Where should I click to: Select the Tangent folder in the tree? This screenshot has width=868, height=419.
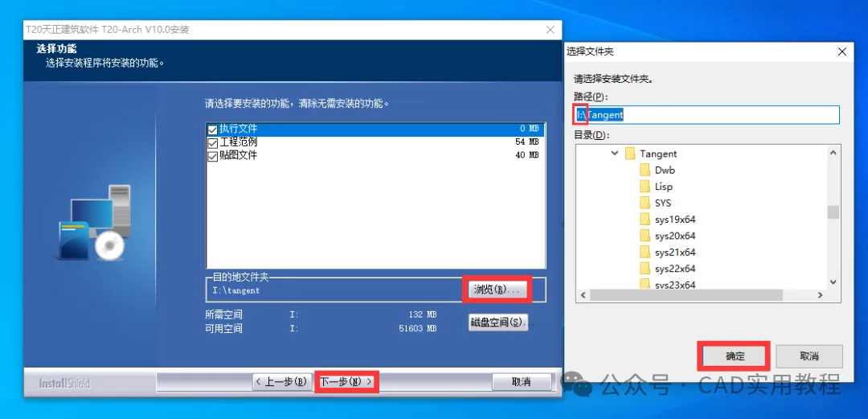(658, 154)
